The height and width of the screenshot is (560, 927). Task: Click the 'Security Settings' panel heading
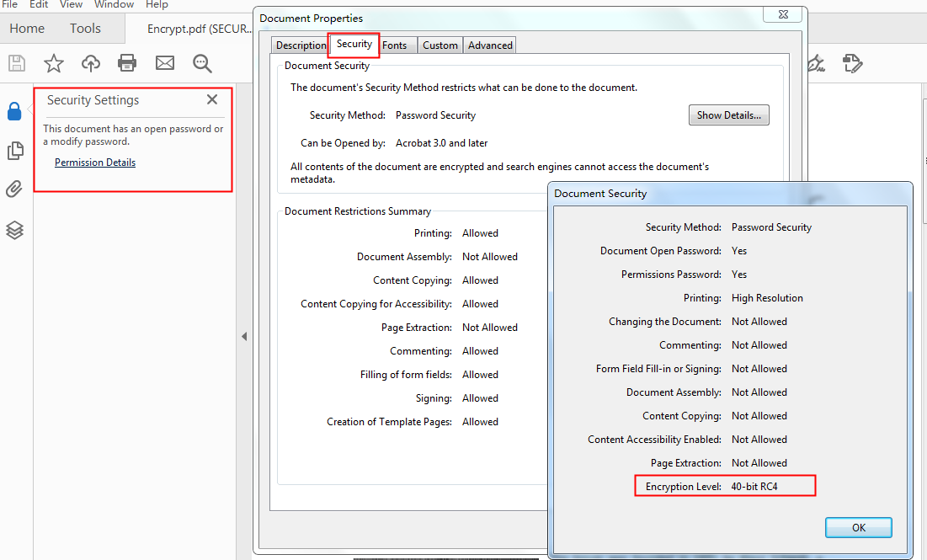pos(93,100)
